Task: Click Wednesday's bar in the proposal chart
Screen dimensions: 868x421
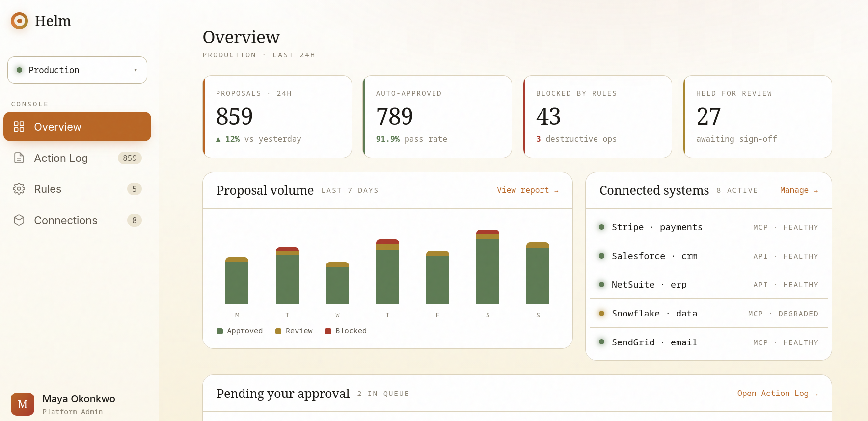Action: coord(337,283)
